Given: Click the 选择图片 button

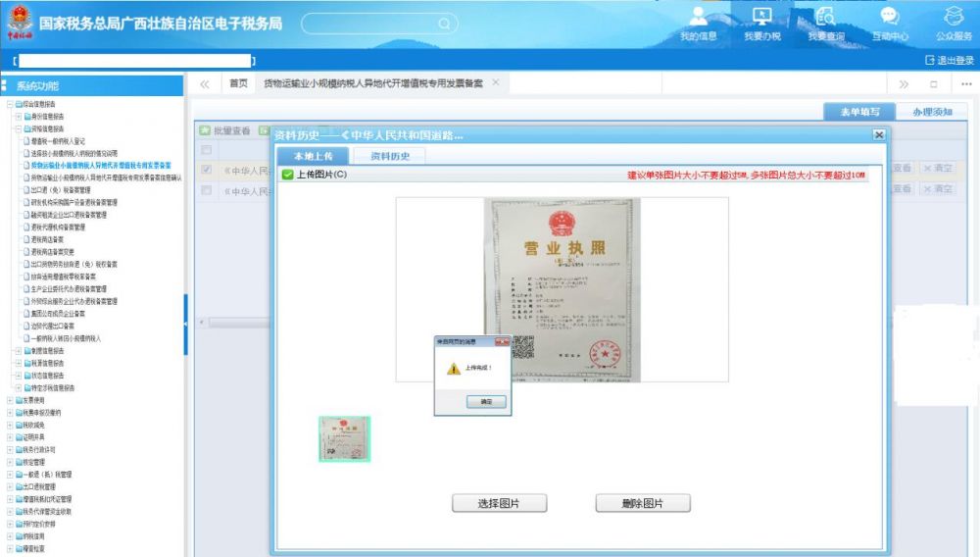Looking at the screenshot, I should click(x=499, y=503).
